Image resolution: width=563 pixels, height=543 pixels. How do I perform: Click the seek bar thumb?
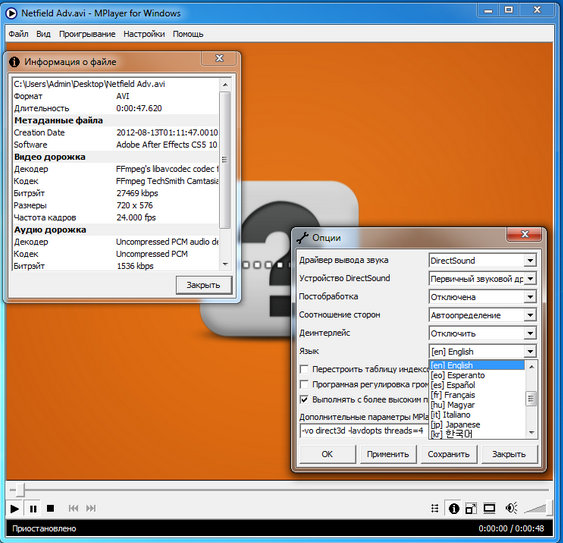pos(20,489)
